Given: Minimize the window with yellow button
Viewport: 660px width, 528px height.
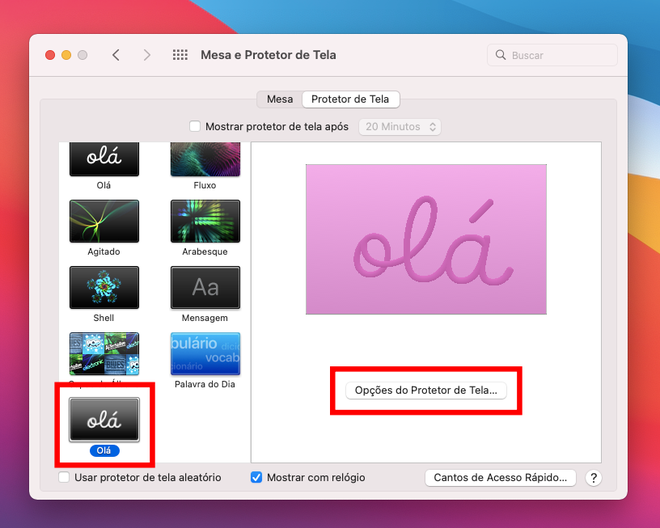Looking at the screenshot, I should [67, 55].
